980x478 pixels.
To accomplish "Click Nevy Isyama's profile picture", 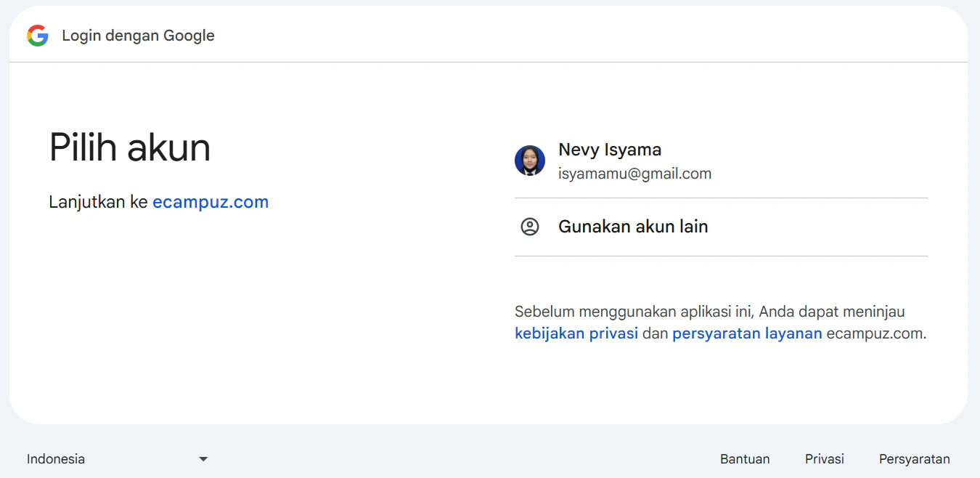I will [x=530, y=161].
